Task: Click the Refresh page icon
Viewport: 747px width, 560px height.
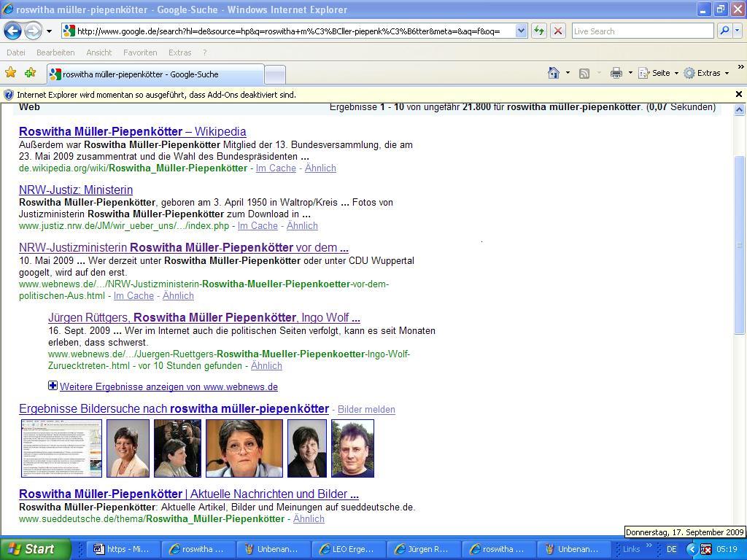Action: pyautogui.click(x=539, y=31)
